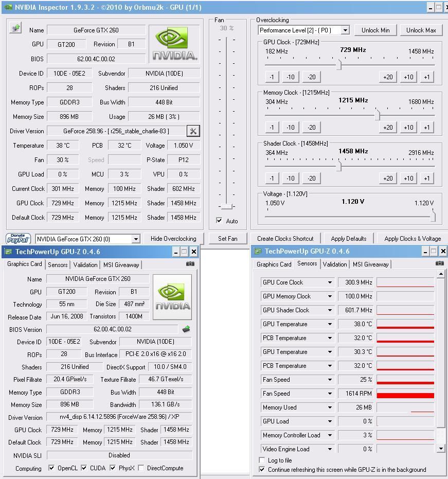Click the Voltage slider handle
This screenshot has width=448, height=479.
click(433, 217)
